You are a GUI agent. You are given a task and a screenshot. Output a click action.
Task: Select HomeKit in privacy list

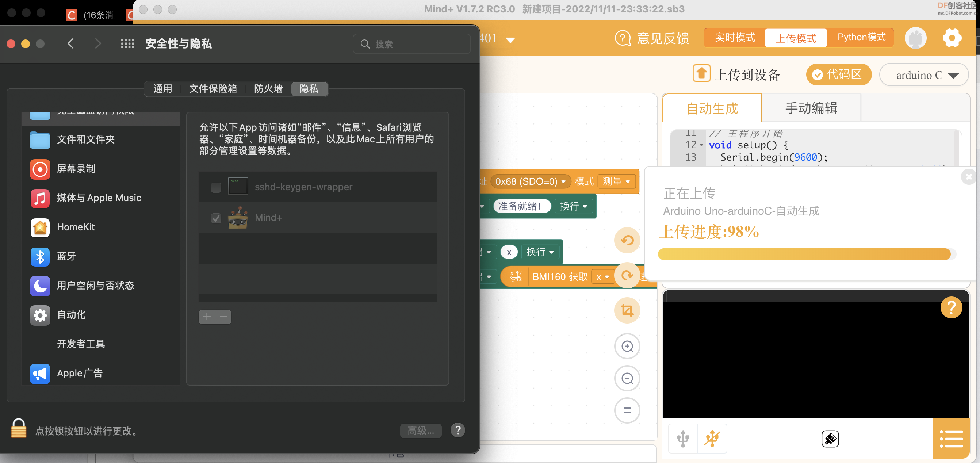(x=100, y=227)
